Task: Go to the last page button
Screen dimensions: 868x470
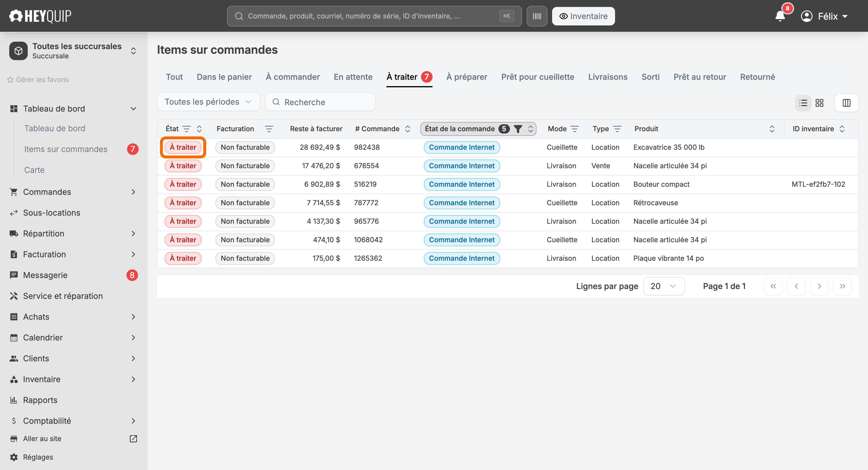Action: coord(842,286)
